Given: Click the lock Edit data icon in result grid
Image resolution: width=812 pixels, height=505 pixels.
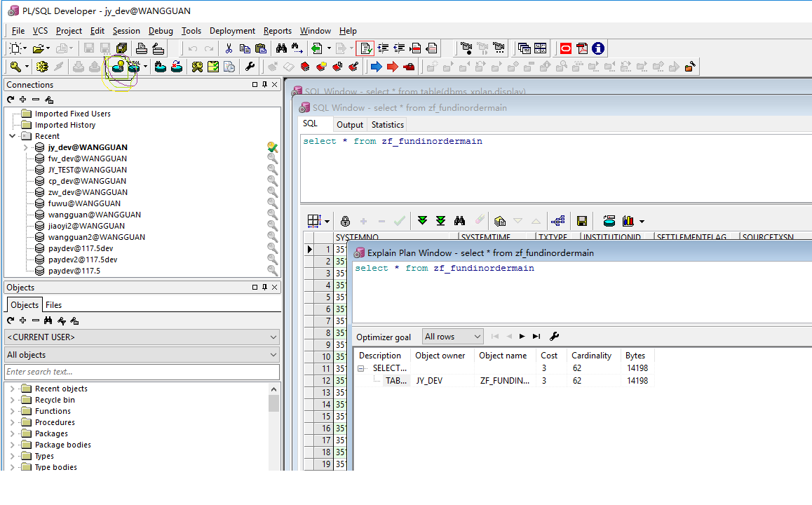Looking at the screenshot, I should (346, 221).
